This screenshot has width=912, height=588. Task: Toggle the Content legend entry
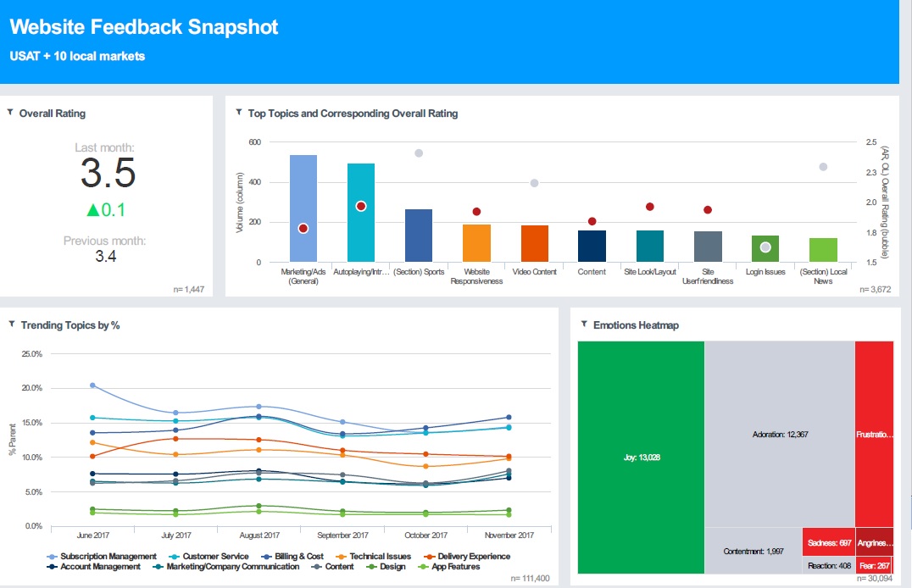[x=333, y=567]
